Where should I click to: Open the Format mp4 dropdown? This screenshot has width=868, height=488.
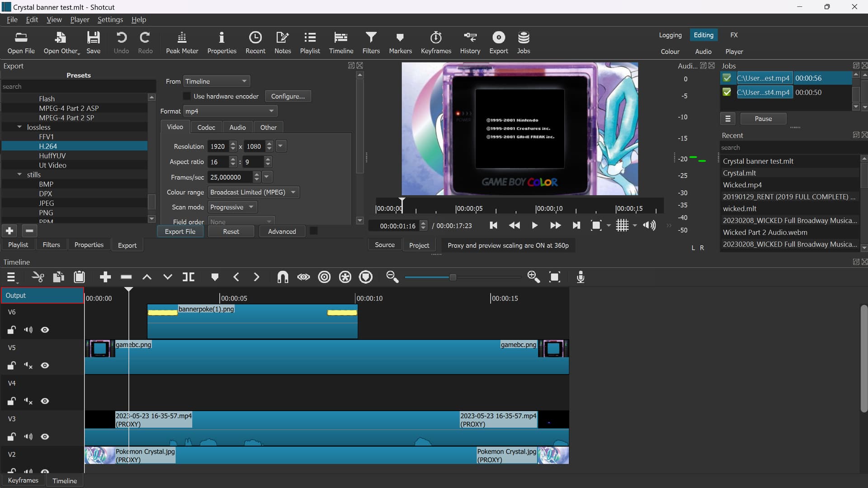[x=230, y=111]
